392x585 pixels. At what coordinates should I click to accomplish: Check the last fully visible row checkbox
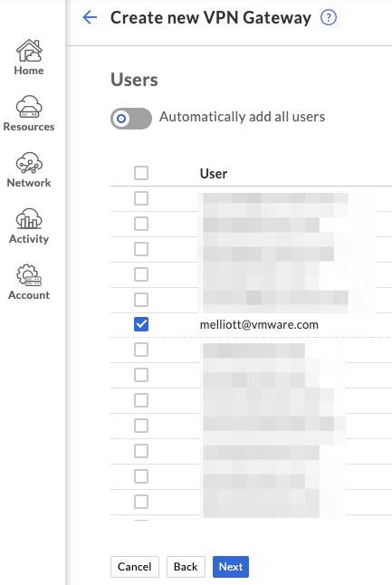click(x=141, y=502)
